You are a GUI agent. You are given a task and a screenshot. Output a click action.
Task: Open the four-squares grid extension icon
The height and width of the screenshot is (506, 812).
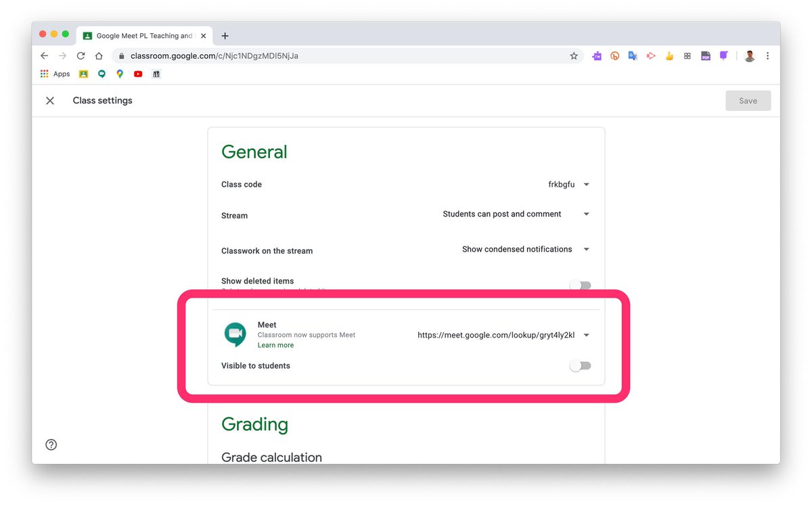pos(687,56)
